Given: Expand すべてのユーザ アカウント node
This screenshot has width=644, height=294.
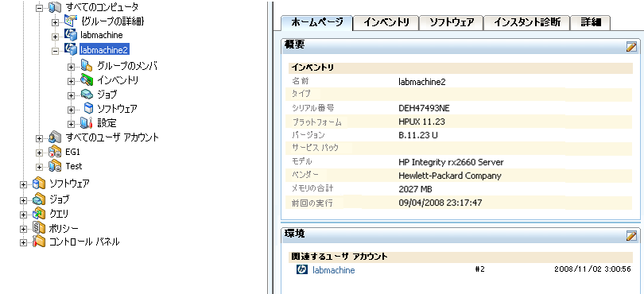Looking at the screenshot, I should tap(40, 138).
